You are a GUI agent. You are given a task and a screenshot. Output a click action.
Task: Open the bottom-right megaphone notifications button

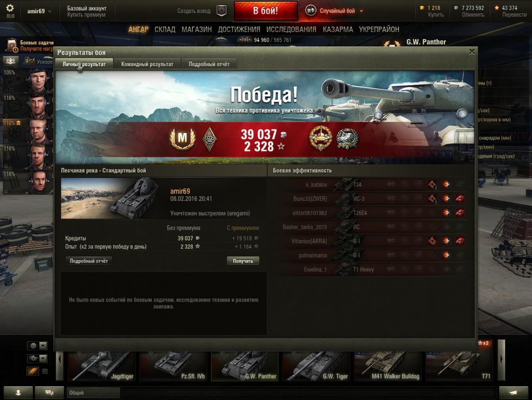[x=513, y=393]
